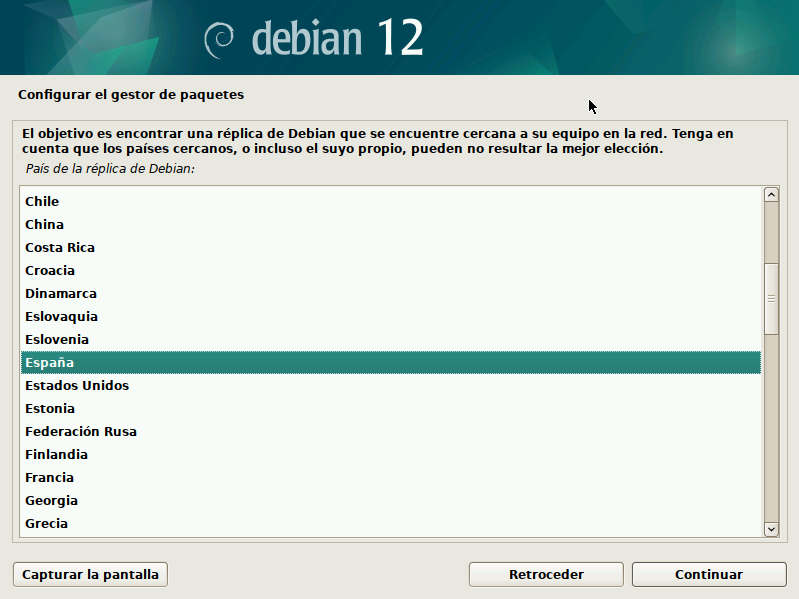The width and height of the screenshot is (799, 599).
Task: Click the vertical scrollbar thumb handle
Action: [x=771, y=298]
